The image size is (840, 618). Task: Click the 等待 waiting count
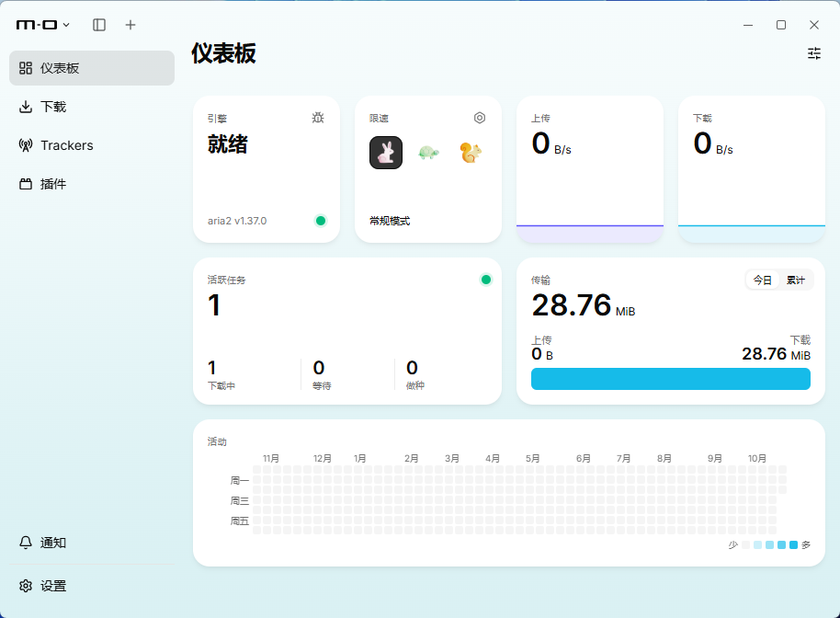click(x=319, y=368)
